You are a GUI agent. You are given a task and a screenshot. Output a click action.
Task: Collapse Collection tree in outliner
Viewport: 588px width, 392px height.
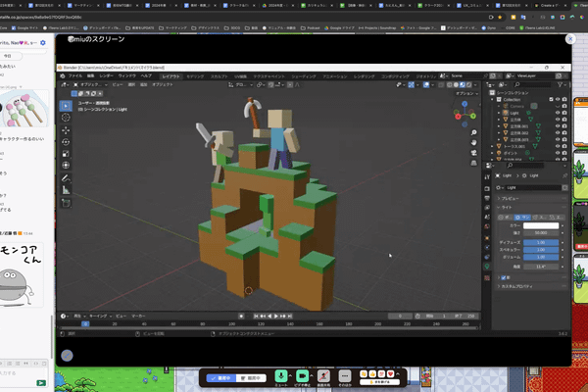[x=492, y=99]
